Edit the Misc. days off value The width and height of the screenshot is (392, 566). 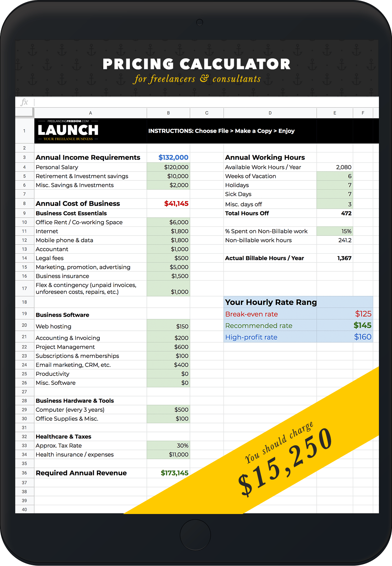pos(335,204)
